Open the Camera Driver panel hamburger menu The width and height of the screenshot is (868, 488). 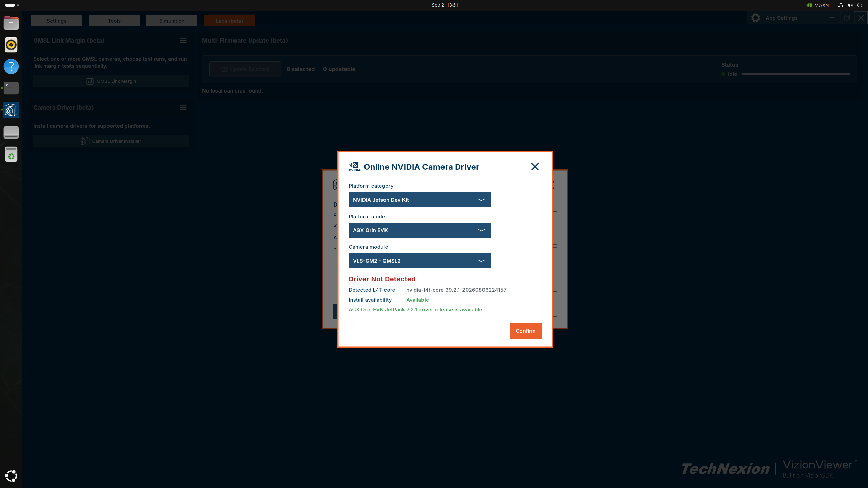183,107
